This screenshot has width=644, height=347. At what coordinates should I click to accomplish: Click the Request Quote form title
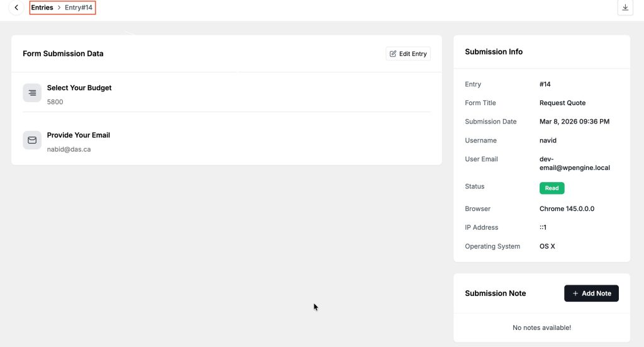coord(562,103)
